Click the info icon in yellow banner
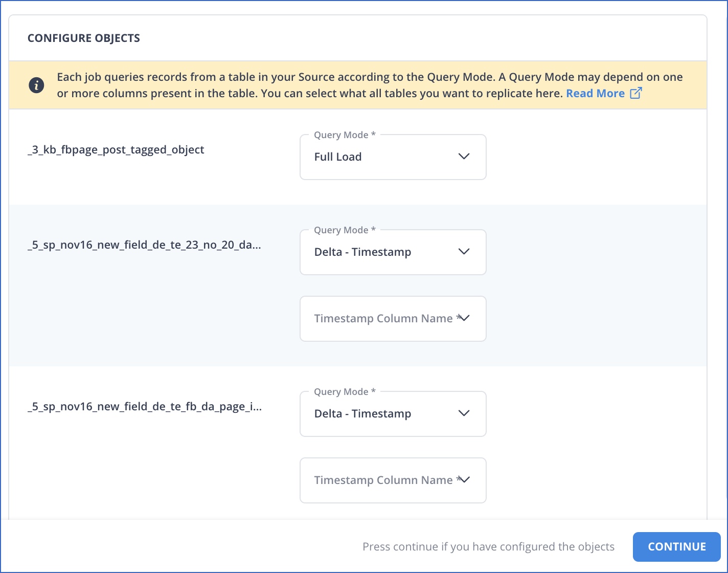 tap(36, 85)
